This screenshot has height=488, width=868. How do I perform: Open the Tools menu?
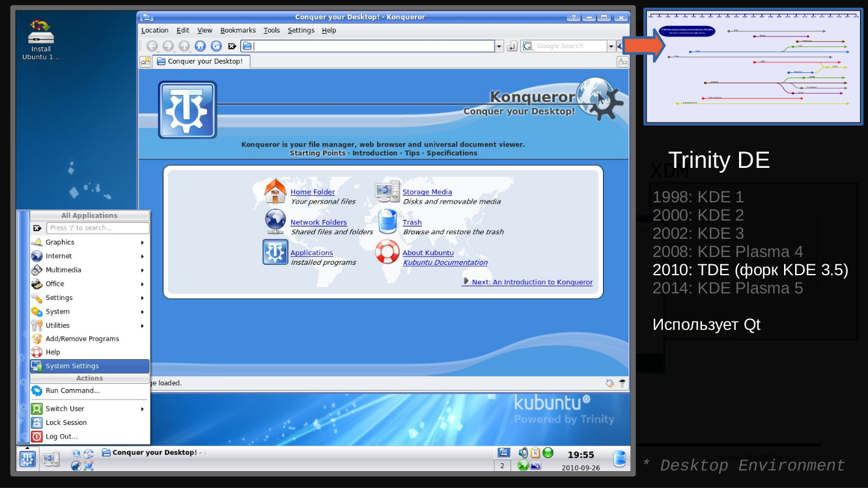pos(272,30)
